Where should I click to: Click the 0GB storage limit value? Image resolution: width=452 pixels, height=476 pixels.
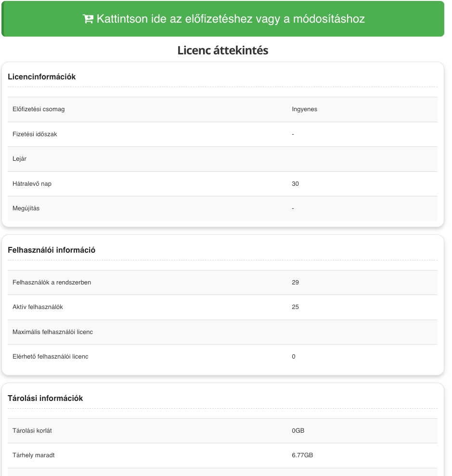pos(298,431)
